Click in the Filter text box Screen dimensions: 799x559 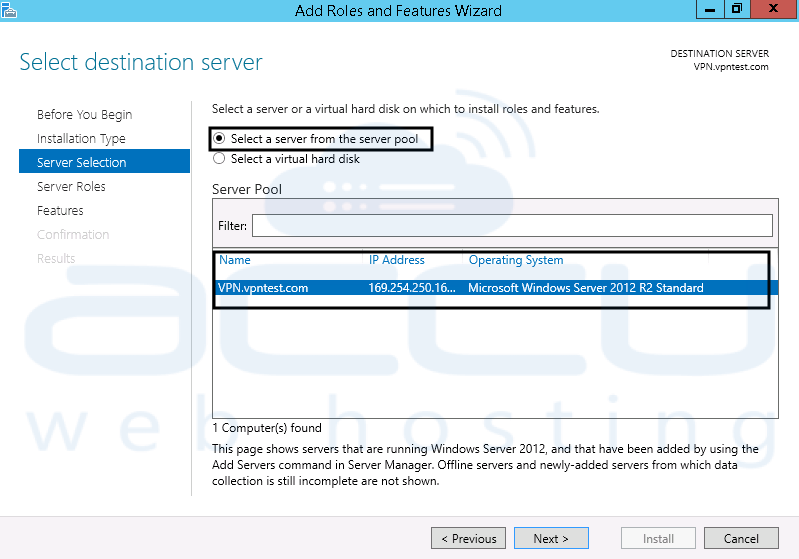point(512,225)
